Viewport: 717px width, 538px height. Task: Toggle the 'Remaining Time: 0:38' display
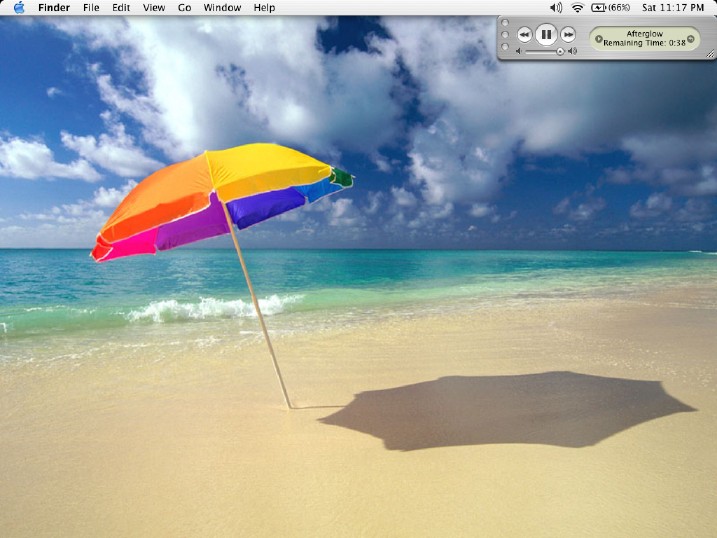point(644,43)
